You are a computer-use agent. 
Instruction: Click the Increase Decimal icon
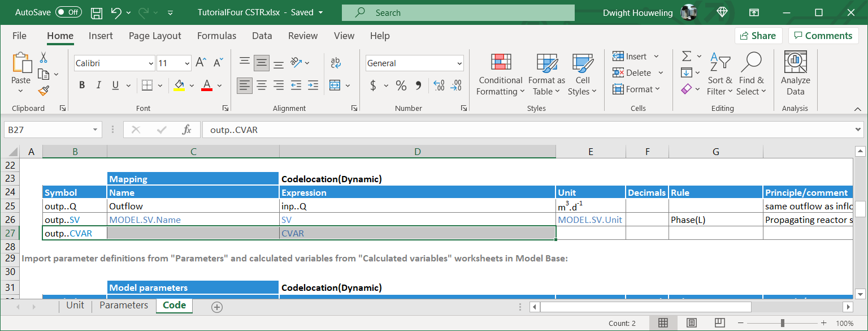tap(439, 85)
